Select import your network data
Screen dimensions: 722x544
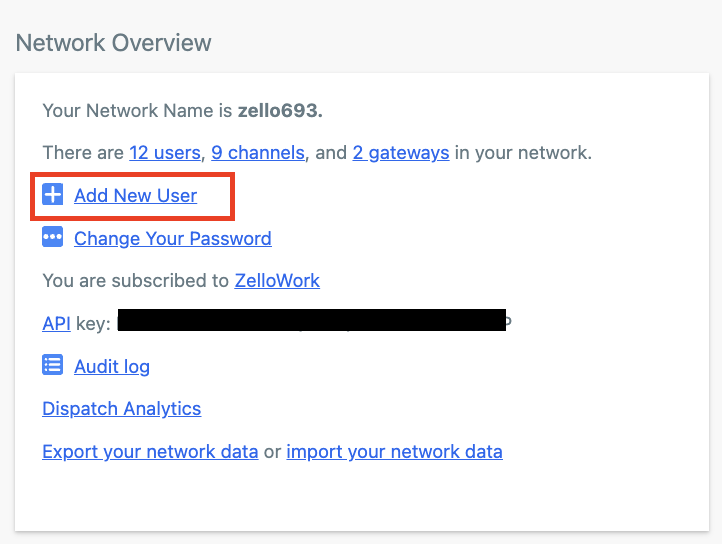pos(395,452)
